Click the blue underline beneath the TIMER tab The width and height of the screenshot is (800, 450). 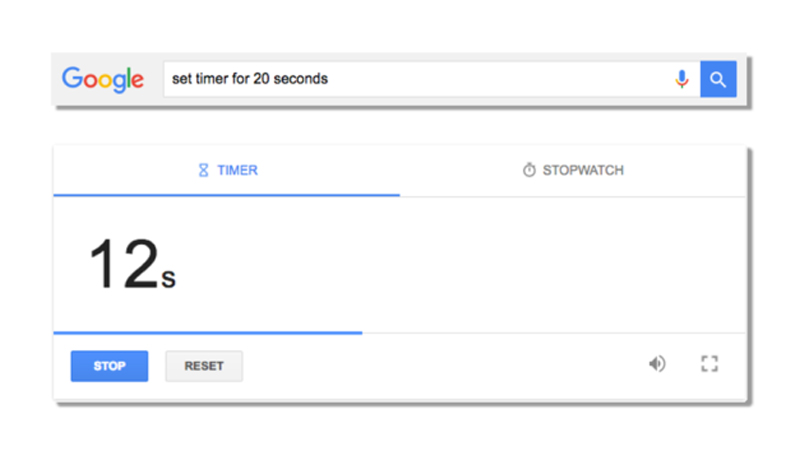tap(226, 194)
